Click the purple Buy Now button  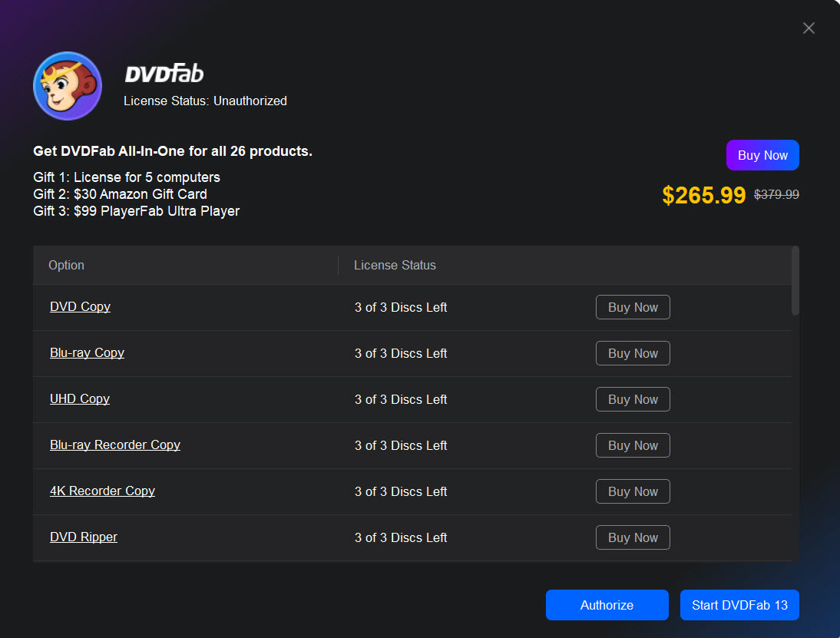click(x=762, y=155)
